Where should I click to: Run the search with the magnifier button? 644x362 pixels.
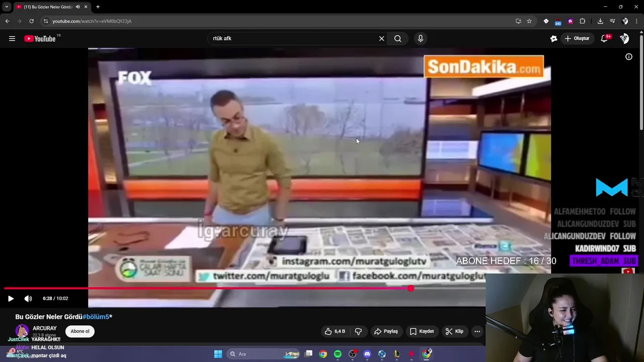[x=398, y=39]
